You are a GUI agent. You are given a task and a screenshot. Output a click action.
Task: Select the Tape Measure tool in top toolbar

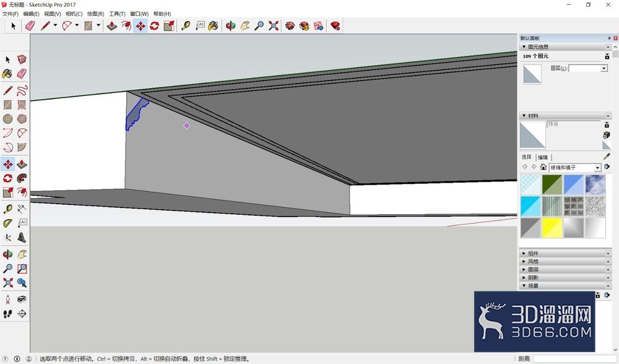pyautogui.click(x=186, y=26)
